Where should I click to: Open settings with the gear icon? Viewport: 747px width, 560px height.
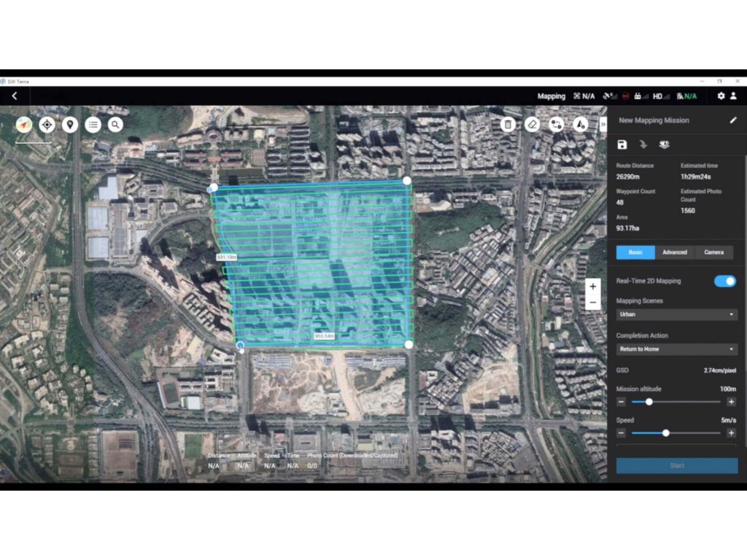(x=721, y=96)
